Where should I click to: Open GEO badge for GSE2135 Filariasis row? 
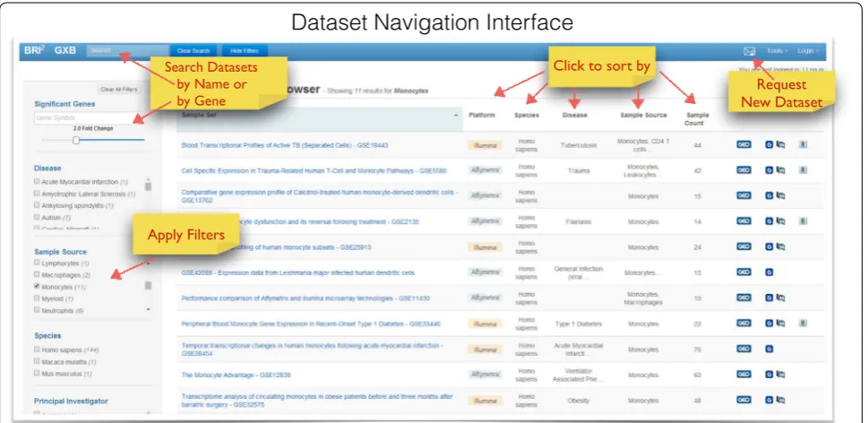(743, 221)
